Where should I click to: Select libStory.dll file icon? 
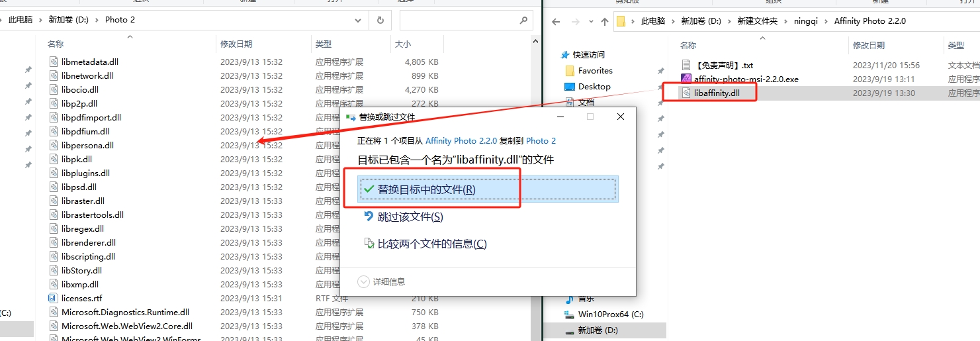[54, 270]
